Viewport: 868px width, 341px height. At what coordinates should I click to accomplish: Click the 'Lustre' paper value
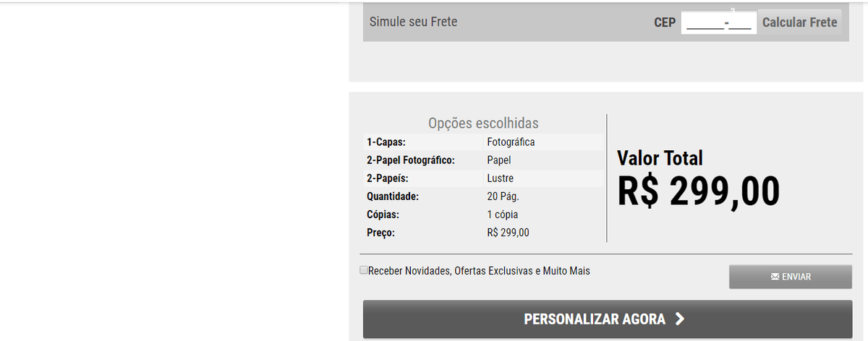[x=500, y=178]
